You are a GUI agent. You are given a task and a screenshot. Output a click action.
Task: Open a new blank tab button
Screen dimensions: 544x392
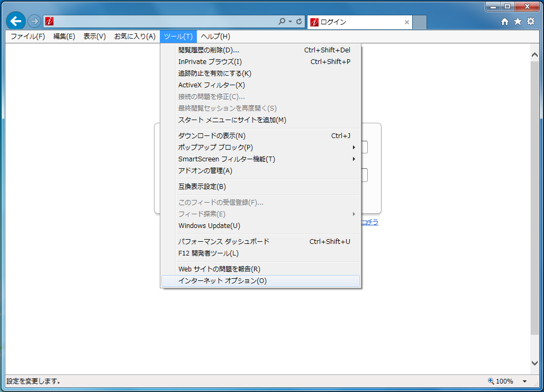click(420, 22)
